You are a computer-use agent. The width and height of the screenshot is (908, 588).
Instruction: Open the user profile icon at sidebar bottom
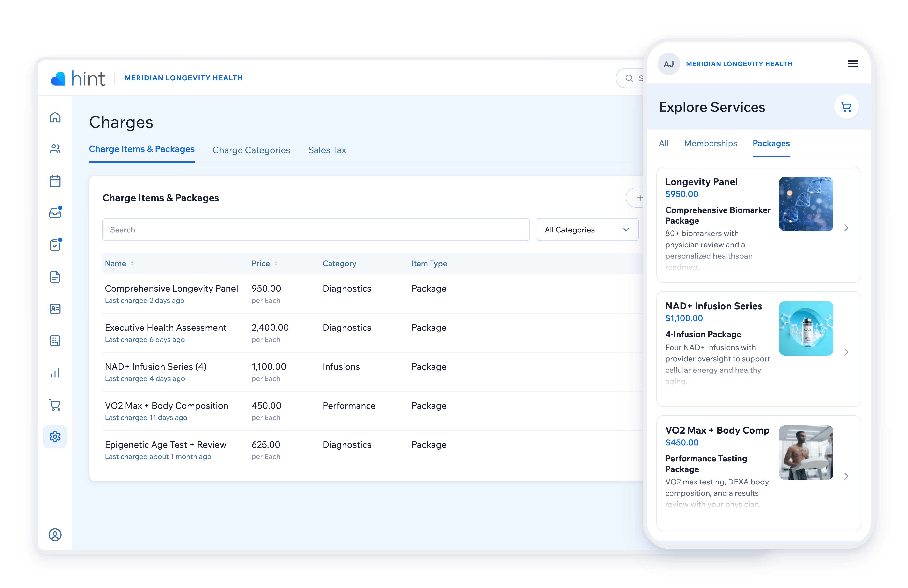55,535
